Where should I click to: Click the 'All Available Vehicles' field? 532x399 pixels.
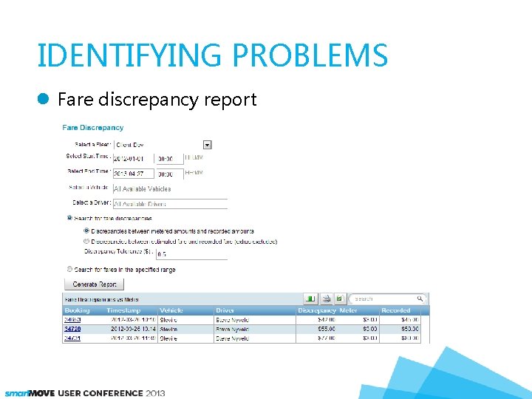(x=170, y=188)
